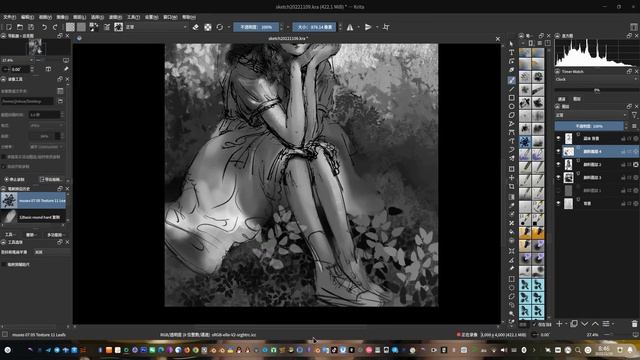The image size is (640, 360).
Task: Open the toolbar blending mode dropdown
Action: tap(156, 27)
